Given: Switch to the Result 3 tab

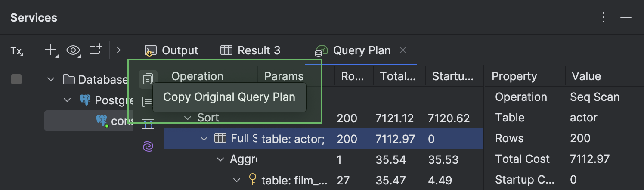Looking at the screenshot, I should coord(250,50).
